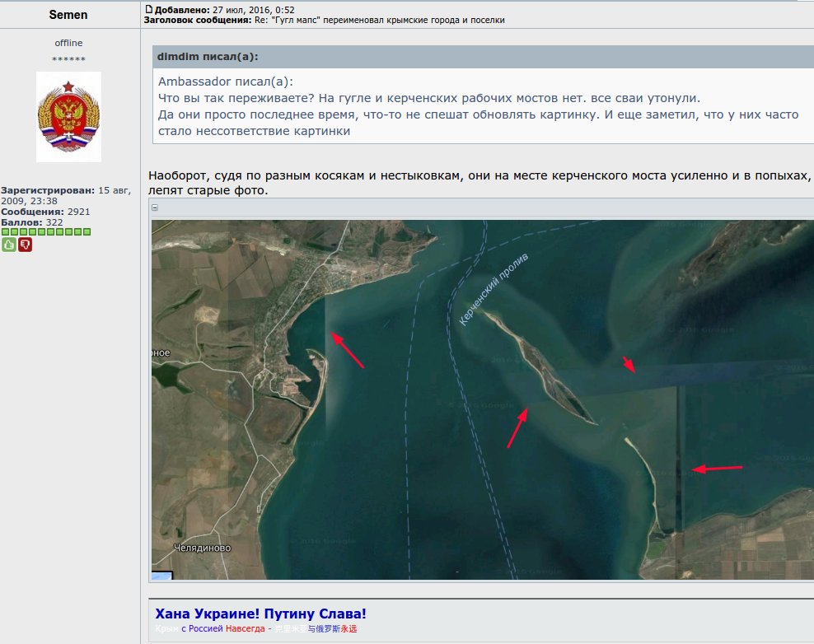Open the user profile name Semen

click(x=68, y=15)
